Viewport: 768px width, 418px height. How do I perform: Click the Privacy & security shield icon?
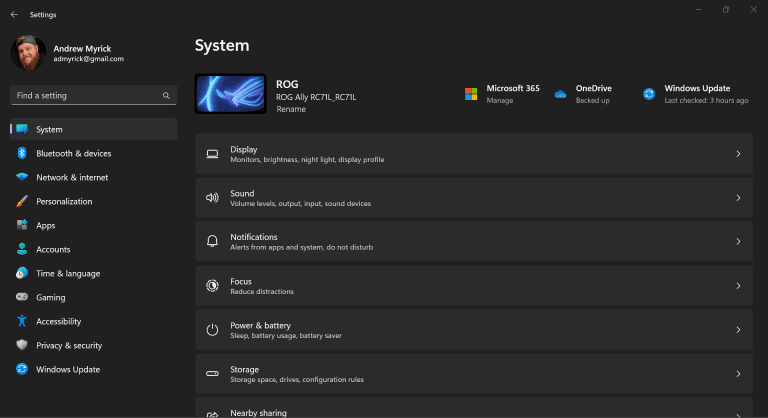21,345
